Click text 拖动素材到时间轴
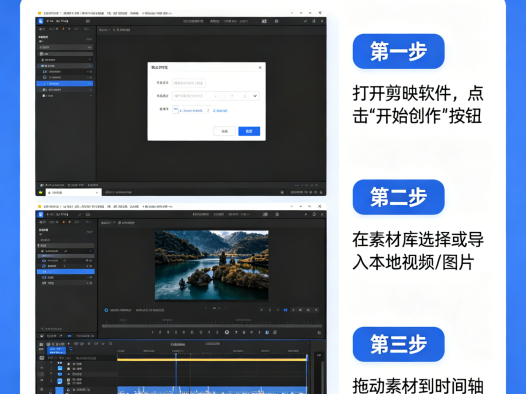Viewport: 526px width, 394px height. click(x=418, y=385)
